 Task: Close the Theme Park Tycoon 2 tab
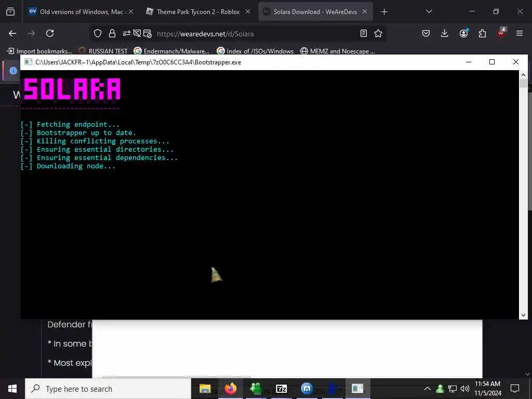[248, 11]
